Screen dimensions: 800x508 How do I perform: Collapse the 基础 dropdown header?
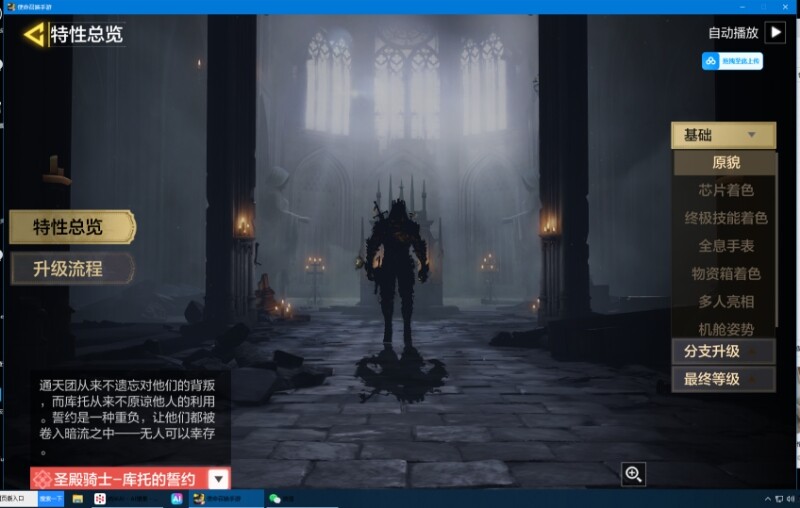click(x=723, y=135)
